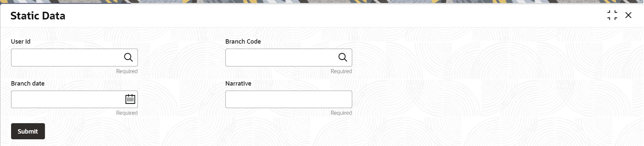Click the Narrative field label
644x146 pixels.
tap(238, 83)
